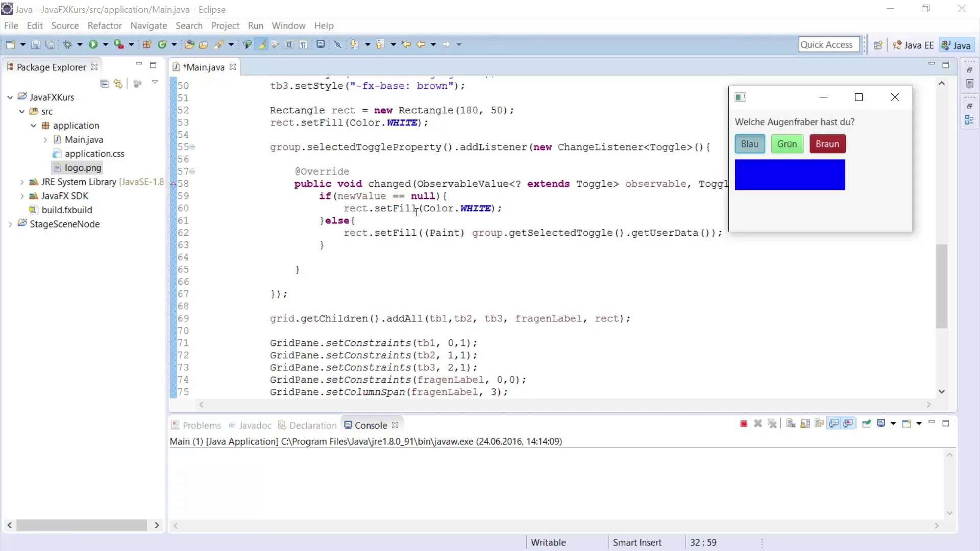Viewport: 980px width, 551px height.
Task: Open the dropdown arrow next to Debug
Action: [80, 44]
